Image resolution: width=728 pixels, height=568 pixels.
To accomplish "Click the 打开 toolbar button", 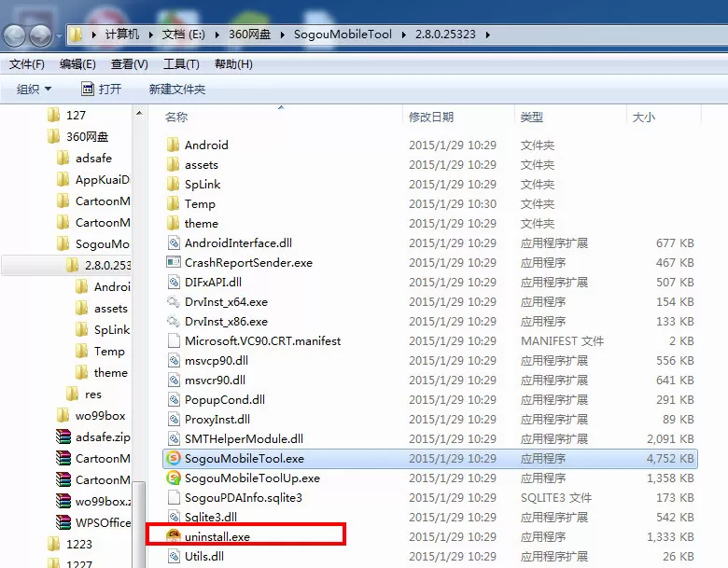I will click(x=101, y=89).
